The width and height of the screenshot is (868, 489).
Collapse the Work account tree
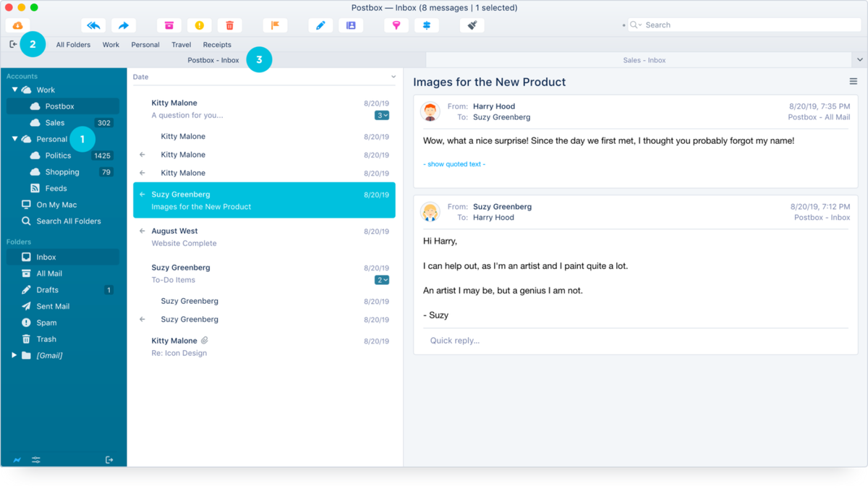click(14, 90)
